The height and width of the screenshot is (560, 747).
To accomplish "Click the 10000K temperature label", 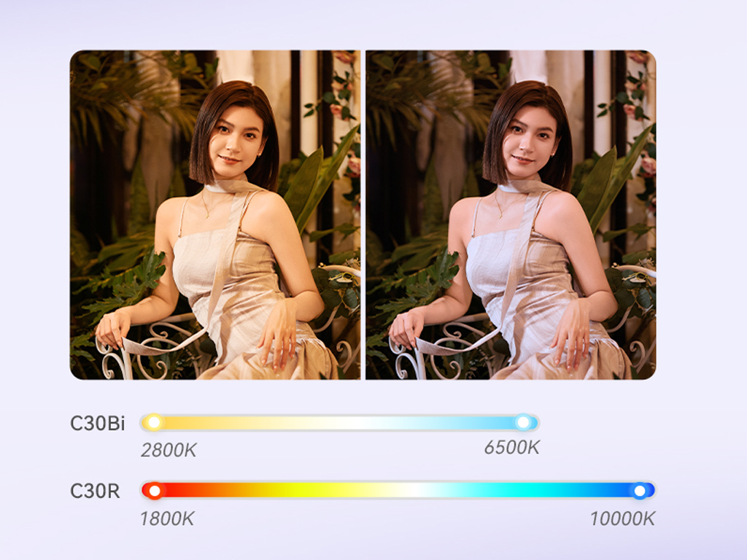I will 623,518.
